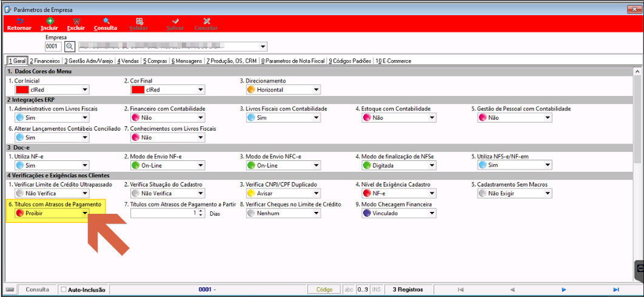Open the Utiliza NFS-e/NF-em dropdown
The image size is (644, 297).
pos(548,165)
